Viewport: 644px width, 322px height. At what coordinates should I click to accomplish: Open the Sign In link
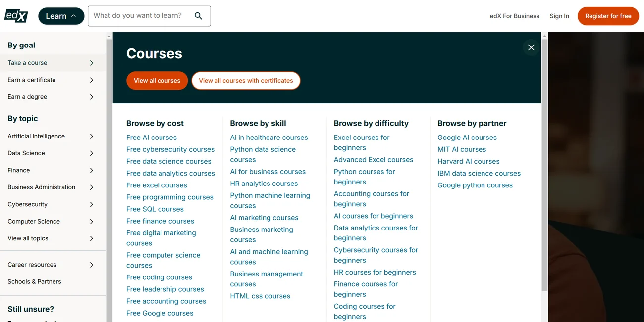[559, 16]
